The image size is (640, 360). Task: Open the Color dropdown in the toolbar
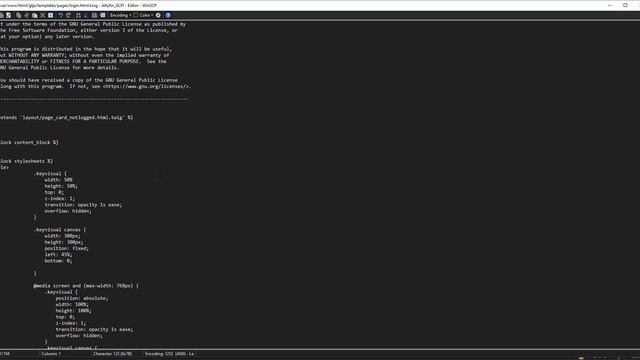coord(143,15)
